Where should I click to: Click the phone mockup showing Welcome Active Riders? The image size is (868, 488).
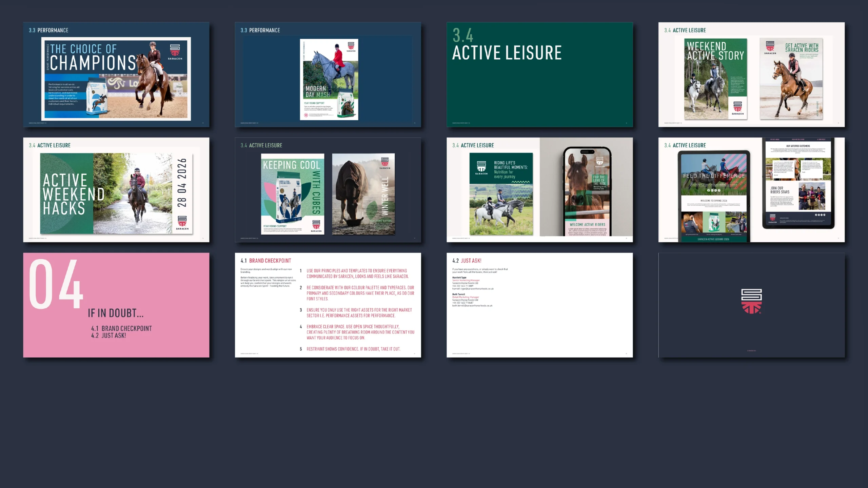(x=587, y=192)
